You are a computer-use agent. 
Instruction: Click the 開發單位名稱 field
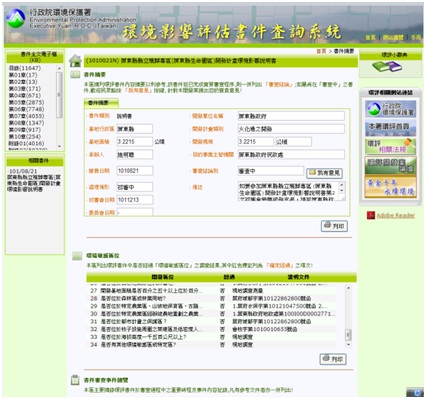pyautogui.click(x=291, y=116)
